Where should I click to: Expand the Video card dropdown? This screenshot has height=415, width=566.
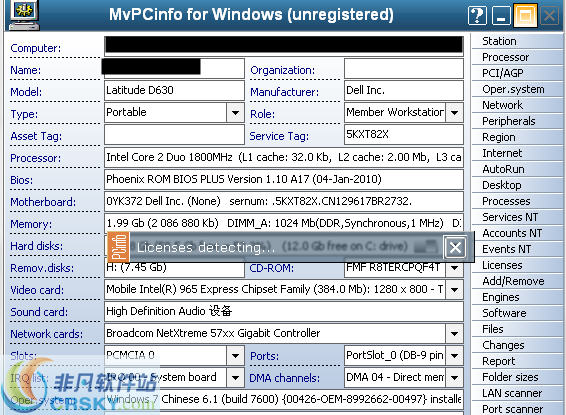pyautogui.click(x=454, y=289)
